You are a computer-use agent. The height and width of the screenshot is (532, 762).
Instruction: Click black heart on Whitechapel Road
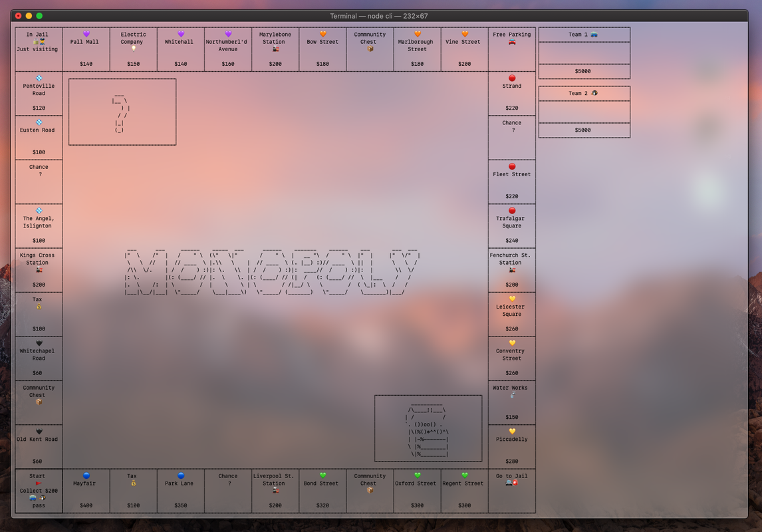39,343
